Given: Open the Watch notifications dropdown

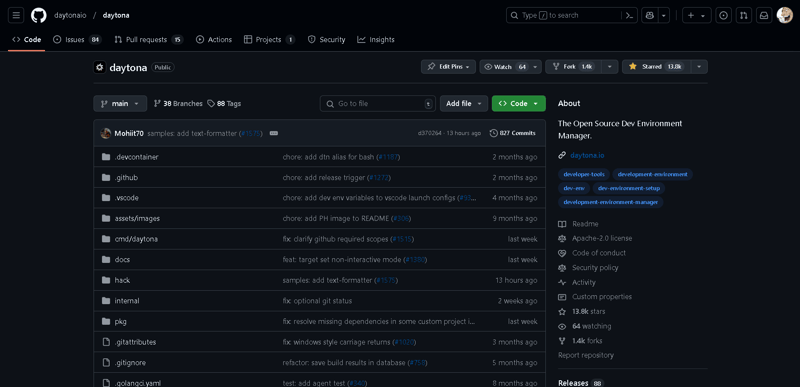Looking at the screenshot, I should click(510, 67).
